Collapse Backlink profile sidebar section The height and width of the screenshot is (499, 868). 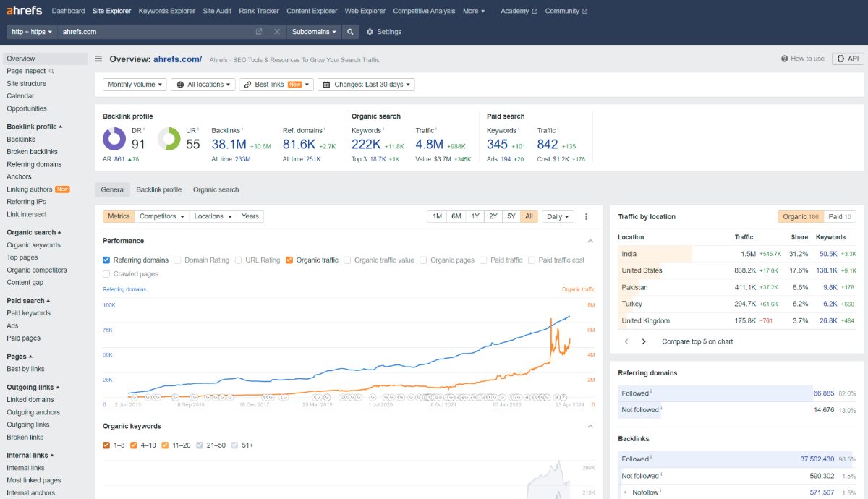pyautogui.click(x=35, y=127)
